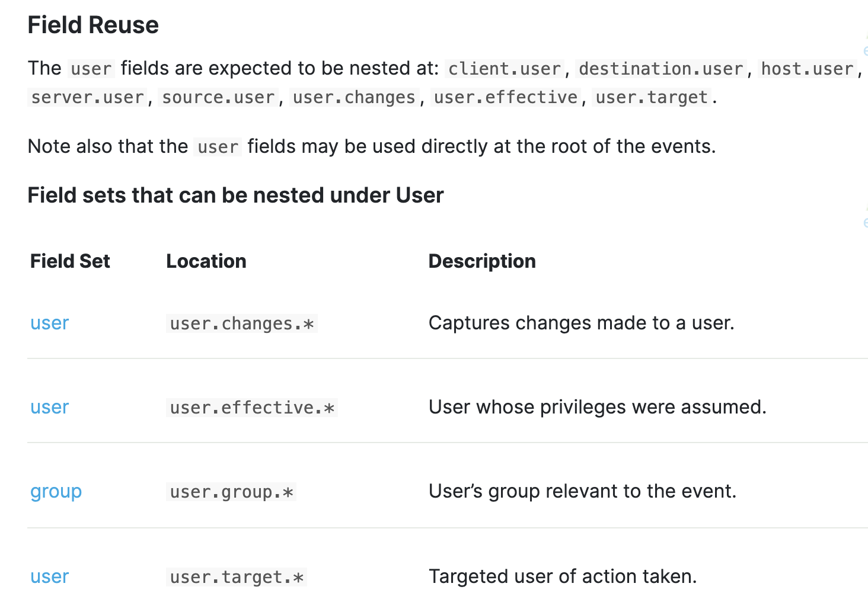Click the Field Reuse heading
The height and width of the screenshot is (609, 868).
(93, 25)
